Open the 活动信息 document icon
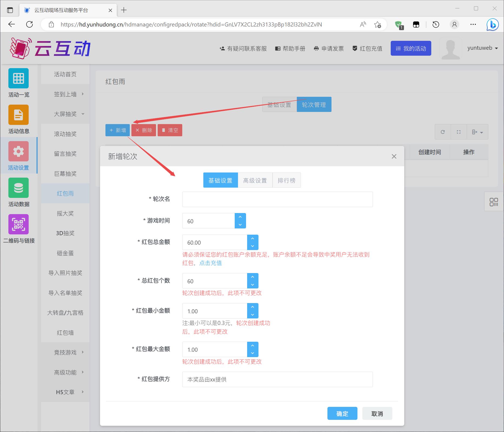Screen dimensions: 504x432 18,115
